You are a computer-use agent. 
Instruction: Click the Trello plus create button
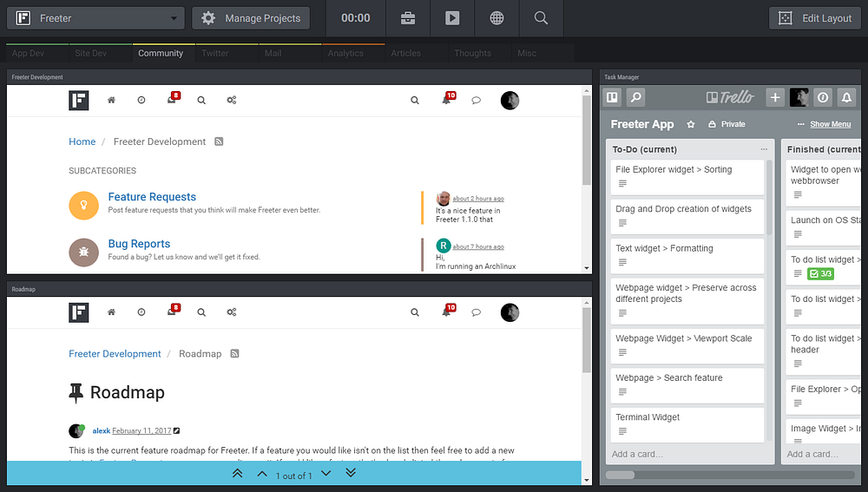click(x=775, y=97)
